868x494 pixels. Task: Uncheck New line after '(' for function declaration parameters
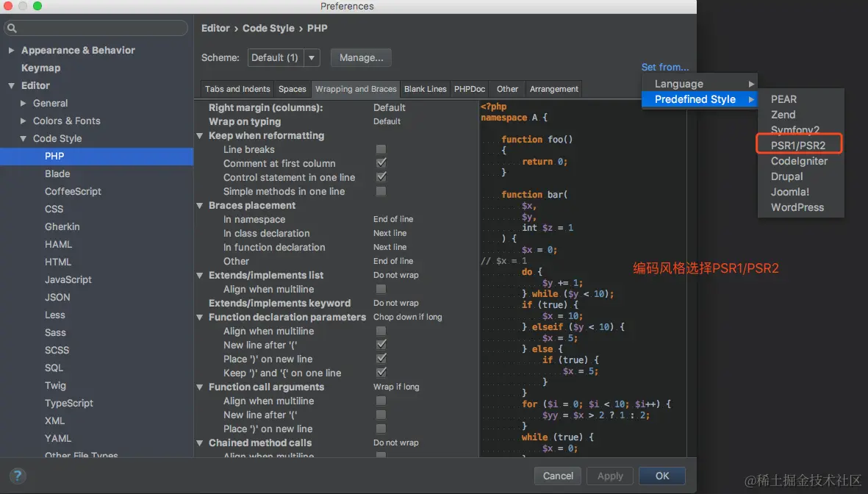click(x=381, y=345)
